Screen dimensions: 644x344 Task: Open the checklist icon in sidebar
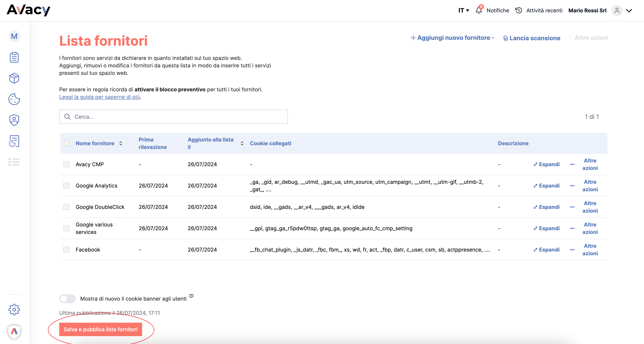pos(14,162)
